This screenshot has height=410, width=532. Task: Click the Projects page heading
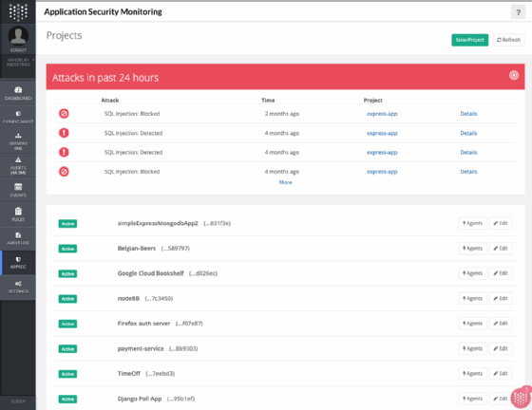coord(65,35)
